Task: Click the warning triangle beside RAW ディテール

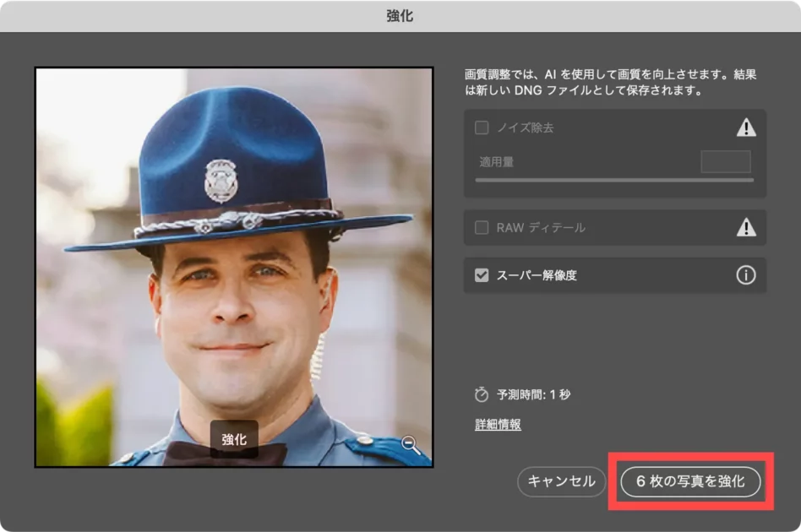Action: (x=745, y=227)
